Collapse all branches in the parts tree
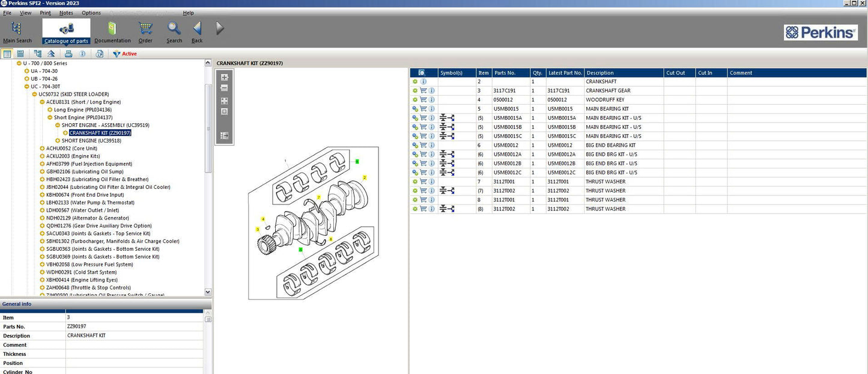This screenshot has width=868, height=374. (51, 54)
